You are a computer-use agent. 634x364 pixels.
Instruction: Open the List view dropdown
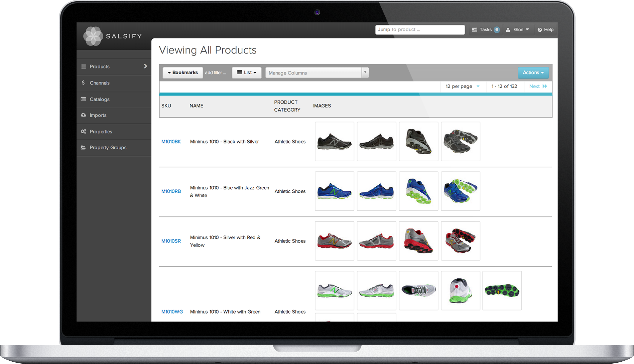[x=247, y=72]
